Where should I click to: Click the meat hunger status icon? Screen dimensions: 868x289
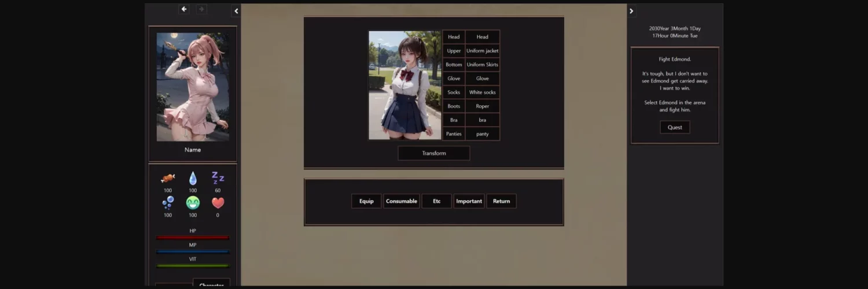point(168,178)
